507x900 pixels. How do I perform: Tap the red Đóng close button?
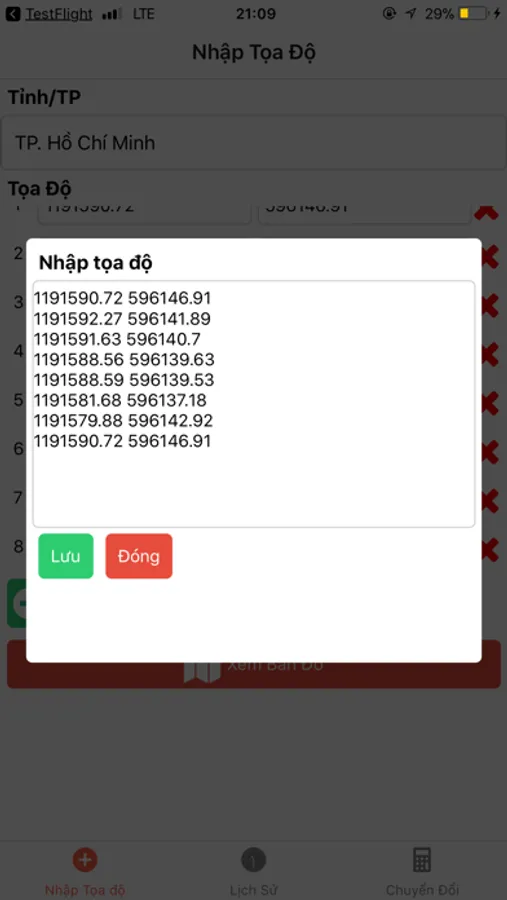click(139, 556)
